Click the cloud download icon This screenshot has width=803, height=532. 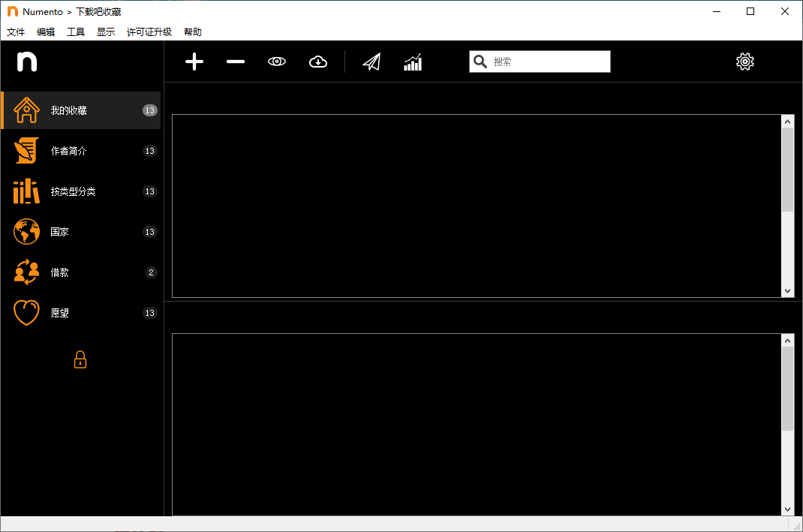pyautogui.click(x=318, y=62)
